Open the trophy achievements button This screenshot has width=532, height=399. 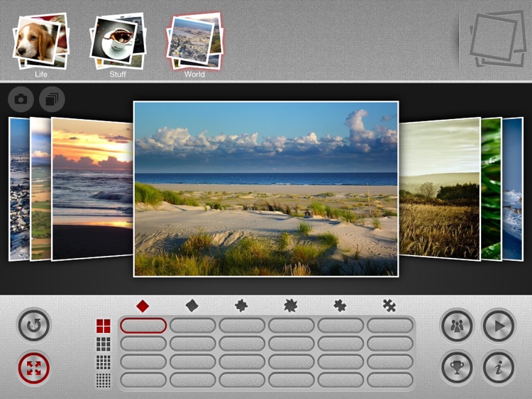pos(457,368)
